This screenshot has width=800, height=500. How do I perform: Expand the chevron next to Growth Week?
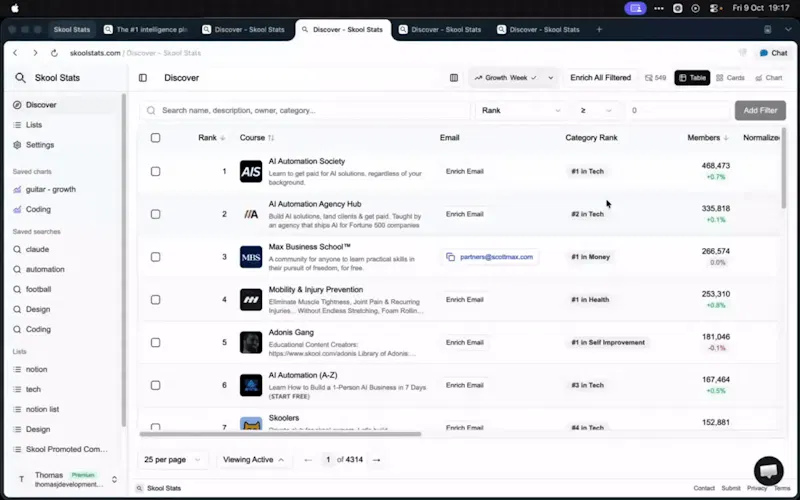[x=551, y=78]
